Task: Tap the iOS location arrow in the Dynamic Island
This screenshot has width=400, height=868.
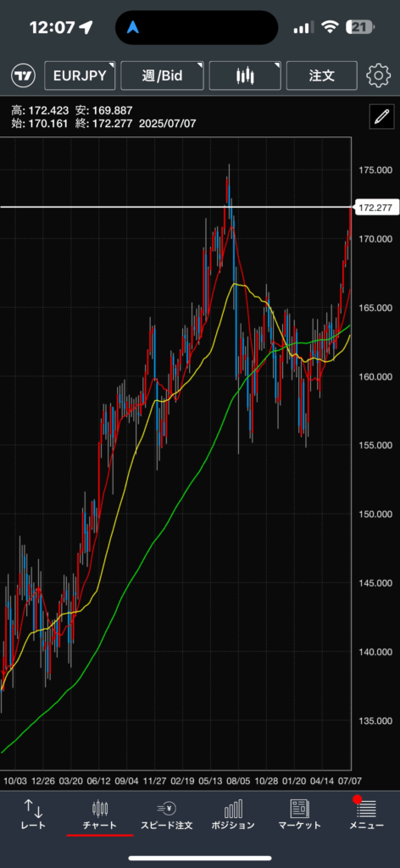Action: pos(133,27)
